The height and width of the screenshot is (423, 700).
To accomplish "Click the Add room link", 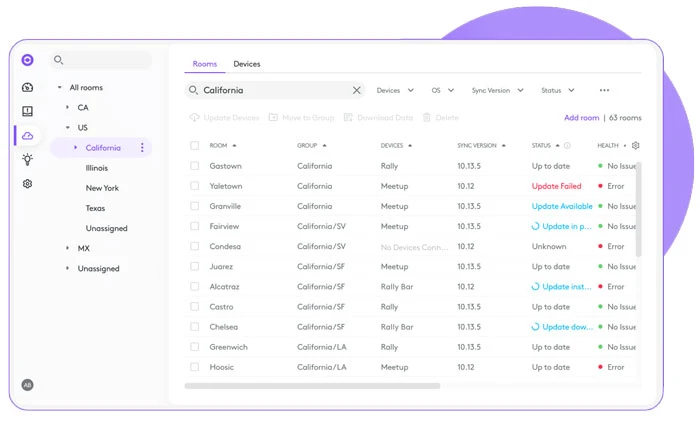I will 581,118.
